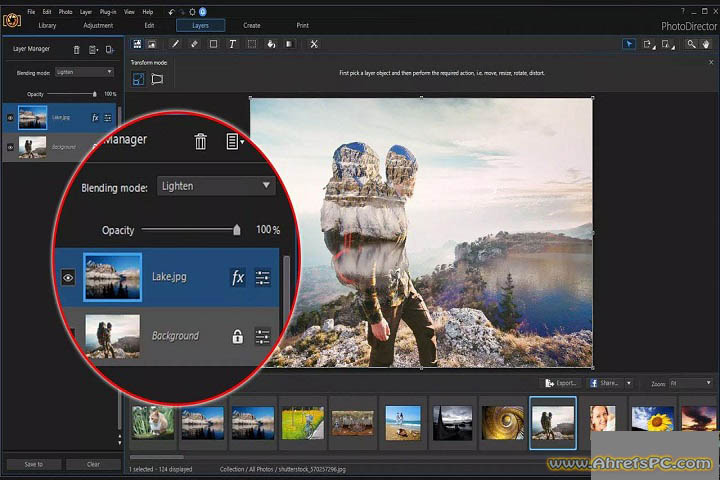720x480 pixels.
Task: Click the add new layer icon
Action: pyautogui.click(x=110, y=50)
